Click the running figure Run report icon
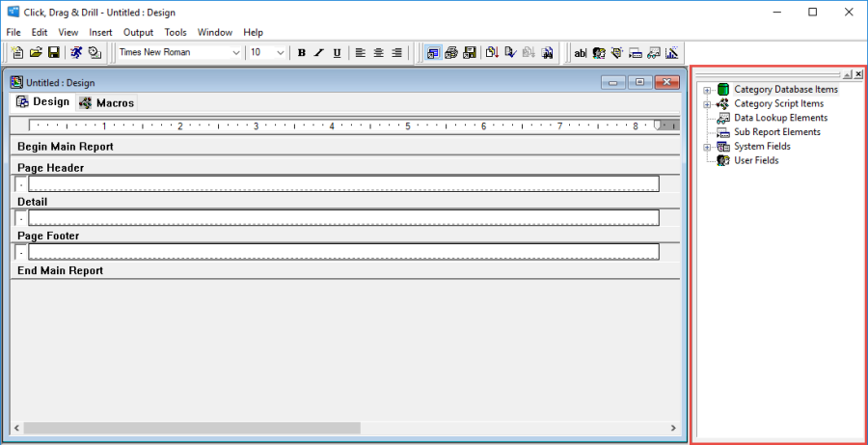868x445 pixels. point(75,52)
